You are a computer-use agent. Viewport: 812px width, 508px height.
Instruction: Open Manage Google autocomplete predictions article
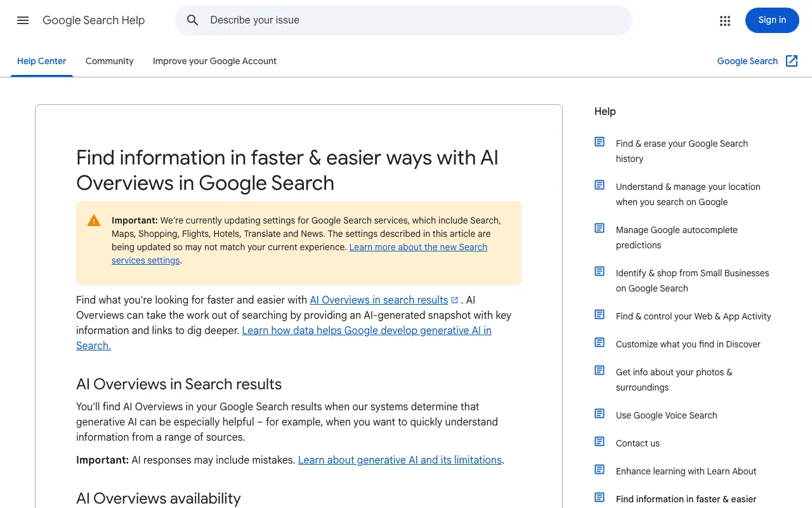point(677,237)
